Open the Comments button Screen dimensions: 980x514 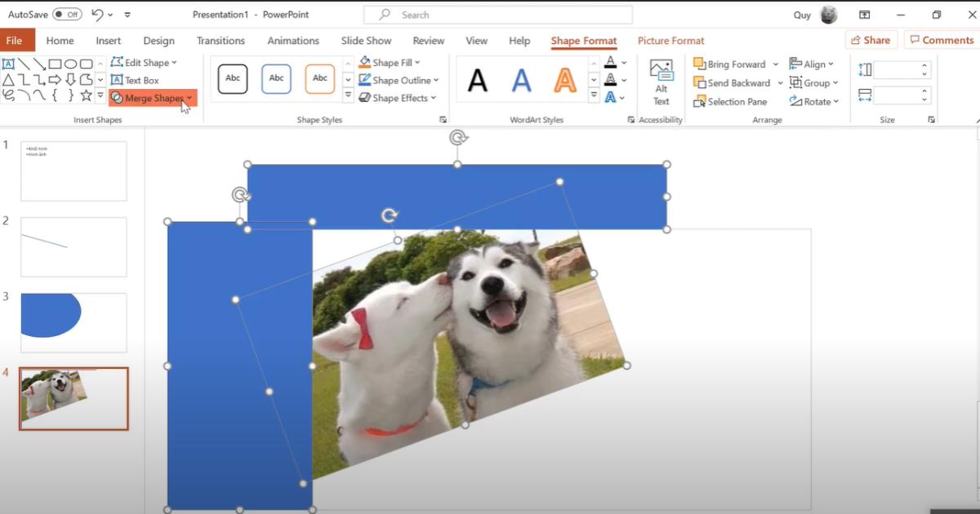941,40
